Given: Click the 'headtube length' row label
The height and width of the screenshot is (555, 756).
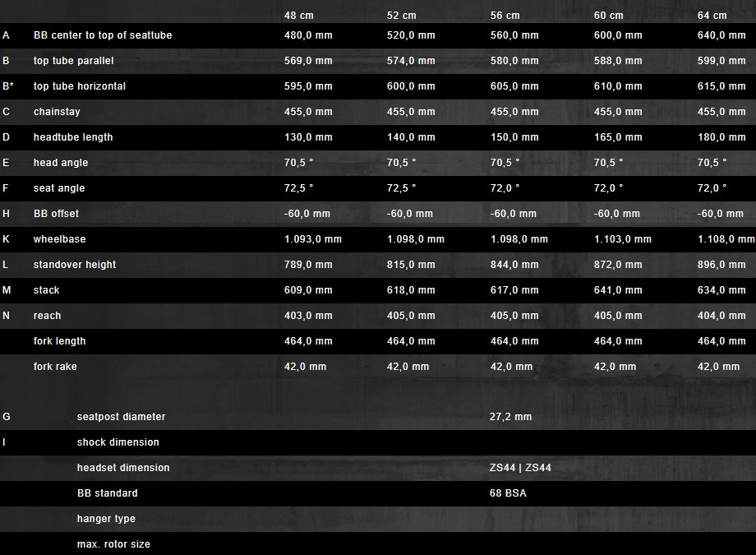Looking at the screenshot, I should coord(73,137).
